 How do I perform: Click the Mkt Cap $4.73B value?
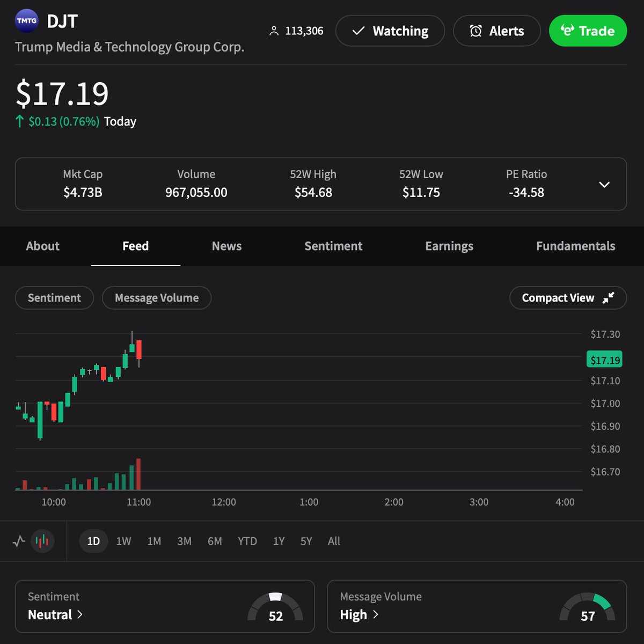pos(83,192)
